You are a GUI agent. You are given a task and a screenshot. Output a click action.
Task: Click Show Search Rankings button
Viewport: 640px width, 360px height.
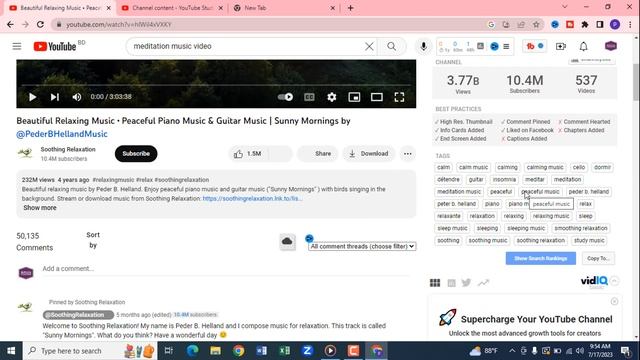(540, 258)
